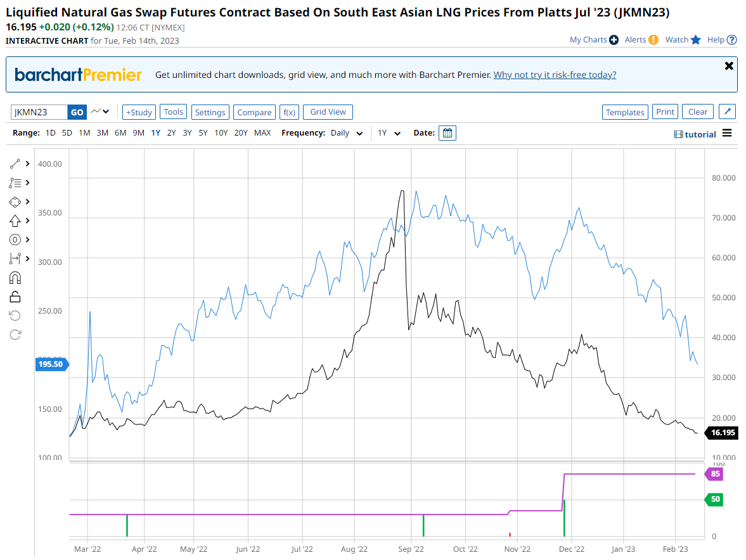This screenshot has width=746, height=560.
Task: Switch range to MAX
Action: coord(262,133)
